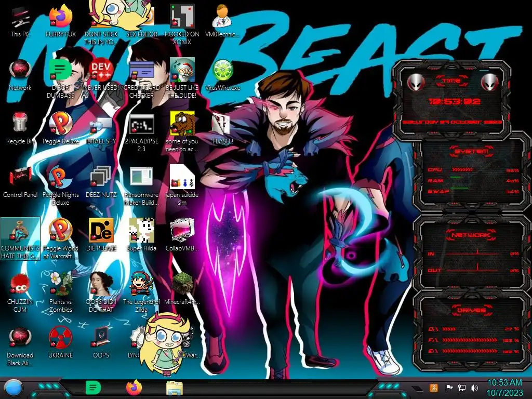532x399 pixels.
Task: Select the DEEZ NUTZ shortcut
Action: pyautogui.click(x=101, y=182)
